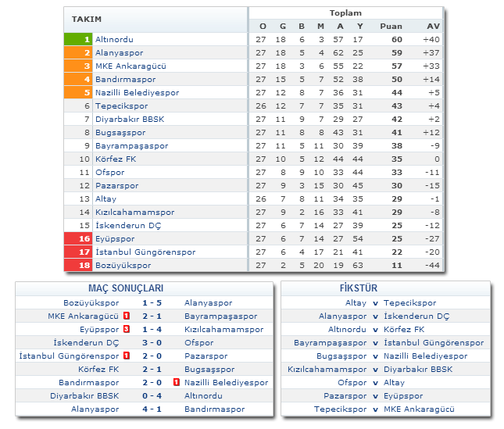Click the TAKIM column header
The width and height of the screenshot is (504, 429).
point(87,19)
